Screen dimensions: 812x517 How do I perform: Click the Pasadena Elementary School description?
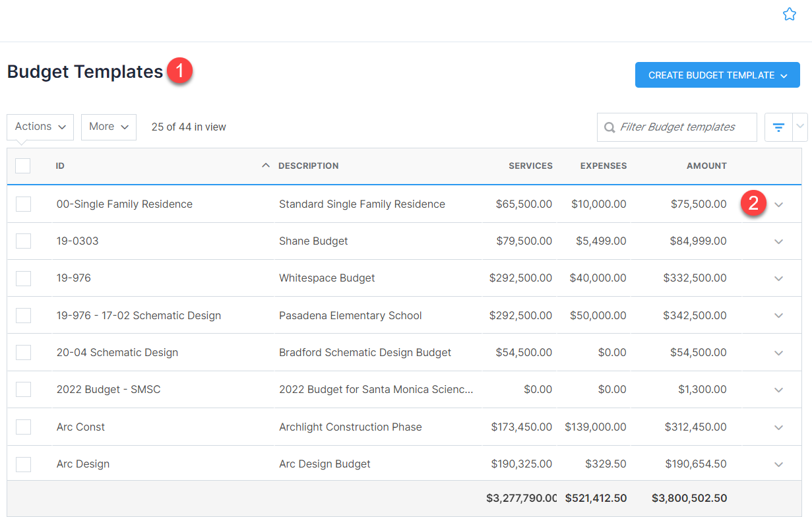[x=350, y=315]
